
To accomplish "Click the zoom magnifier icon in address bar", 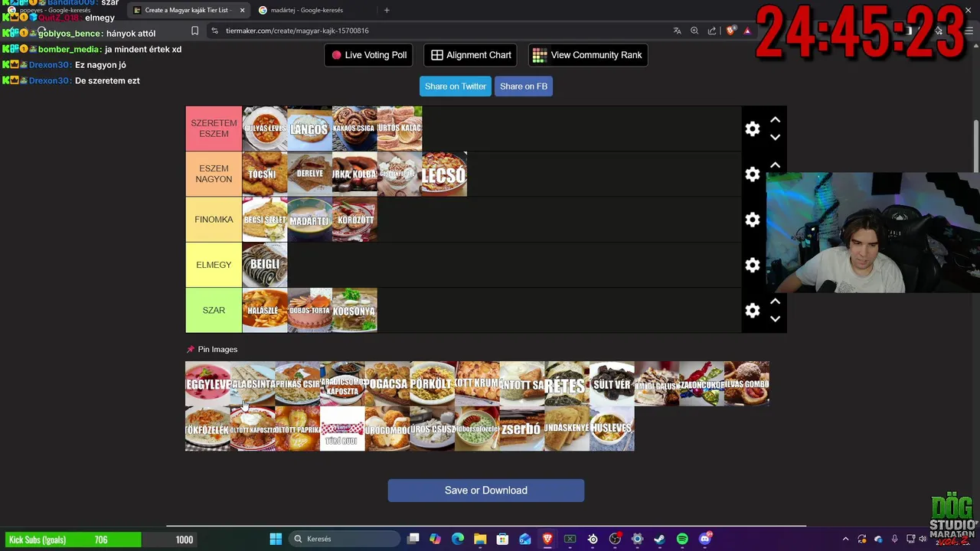I will point(694,31).
